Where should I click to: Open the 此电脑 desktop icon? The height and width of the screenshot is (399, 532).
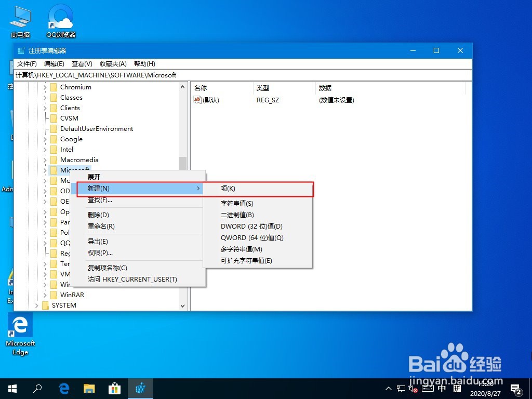tap(20, 22)
